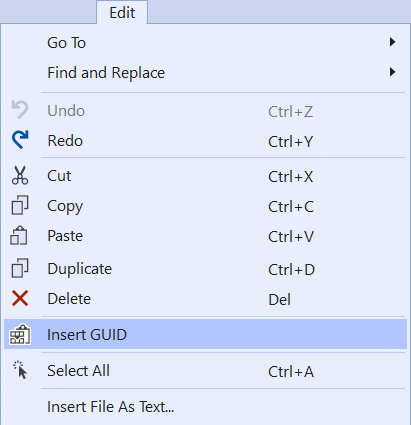
Task: Choose Insert GUID from the menu
Action: click(x=206, y=334)
